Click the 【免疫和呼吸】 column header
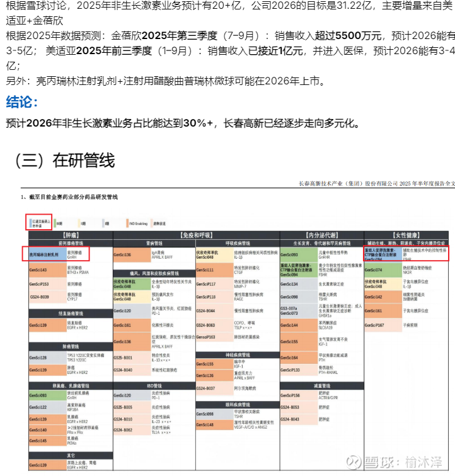Screen dimensions: 455x476 197,235
